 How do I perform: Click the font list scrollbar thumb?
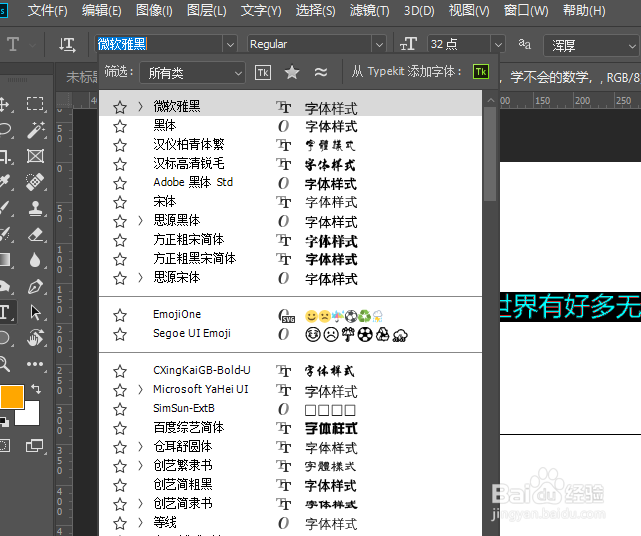[x=490, y=154]
